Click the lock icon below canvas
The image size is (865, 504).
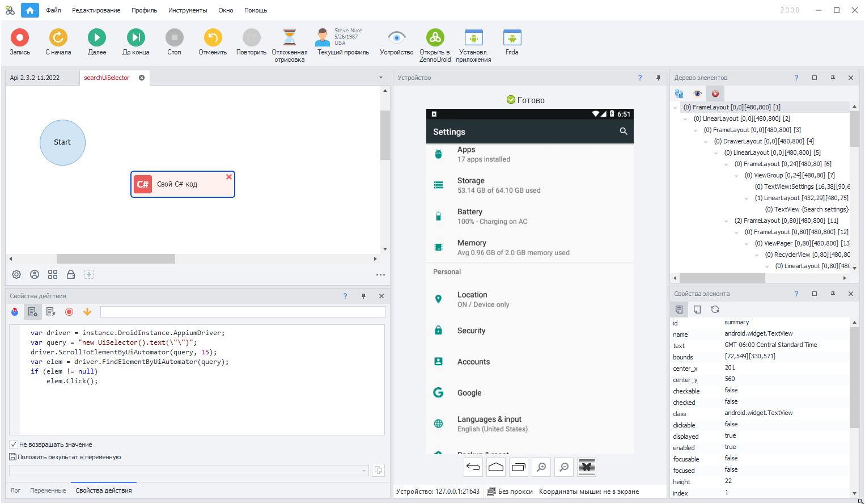pos(71,274)
